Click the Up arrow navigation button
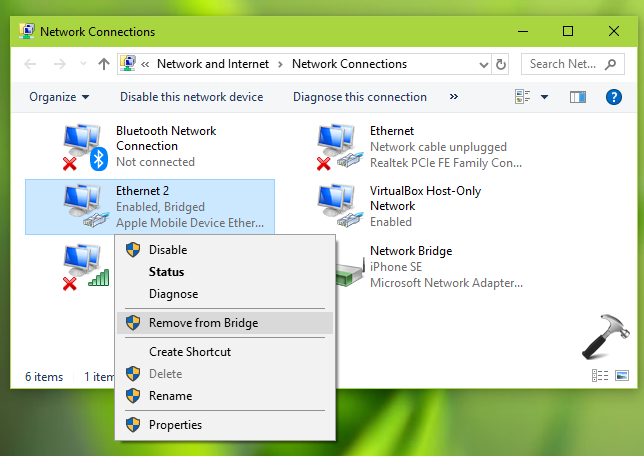The width and height of the screenshot is (644, 456). (x=104, y=64)
